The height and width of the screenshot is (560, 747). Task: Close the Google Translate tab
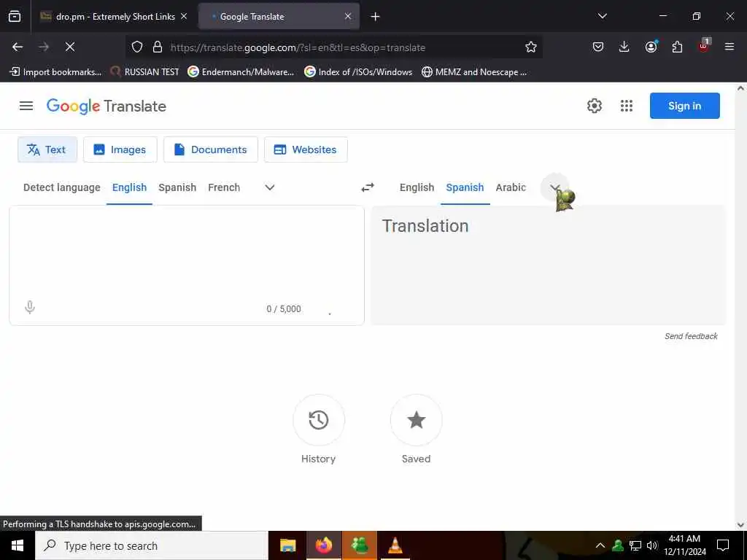[x=348, y=16]
